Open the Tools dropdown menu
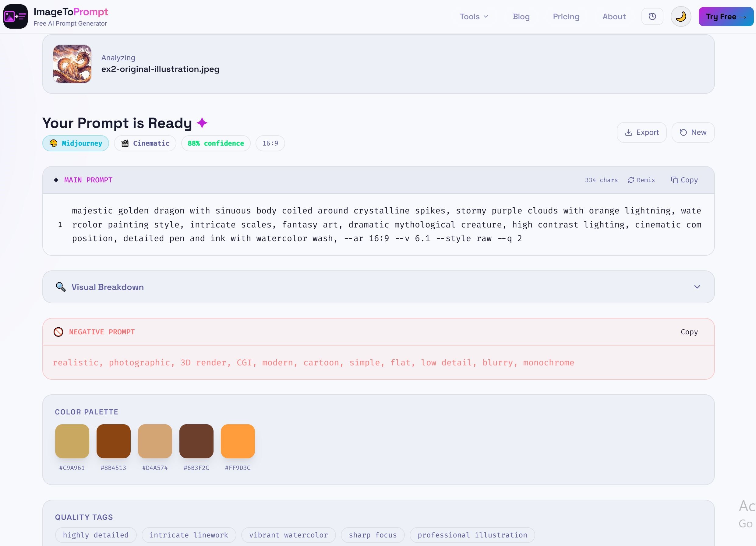 tap(474, 16)
